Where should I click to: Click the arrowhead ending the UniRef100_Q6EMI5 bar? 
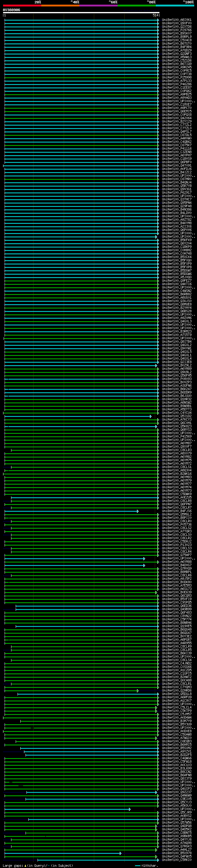pyautogui.click(x=158, y=111)
